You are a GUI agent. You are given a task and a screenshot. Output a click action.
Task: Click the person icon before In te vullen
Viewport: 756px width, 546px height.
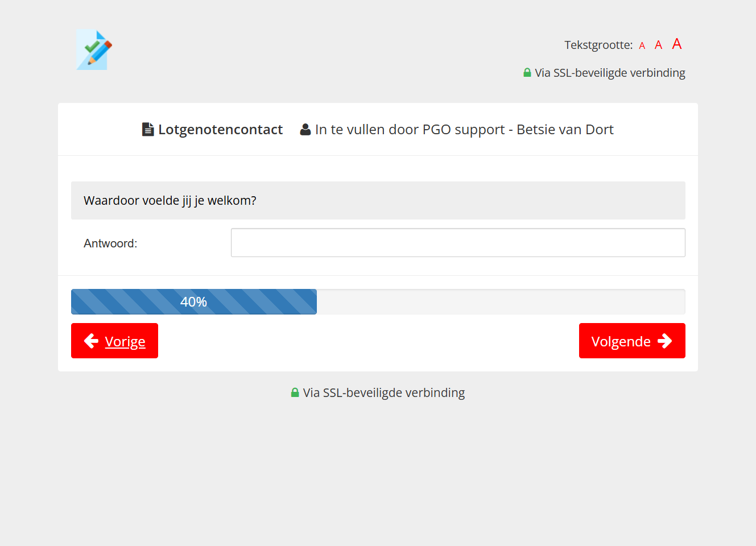(305, 129)
